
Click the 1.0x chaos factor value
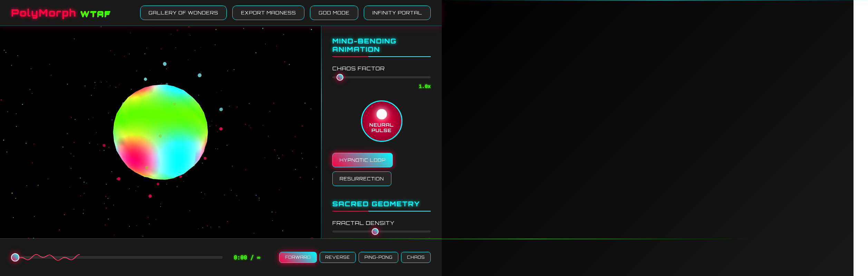[425, 86]
